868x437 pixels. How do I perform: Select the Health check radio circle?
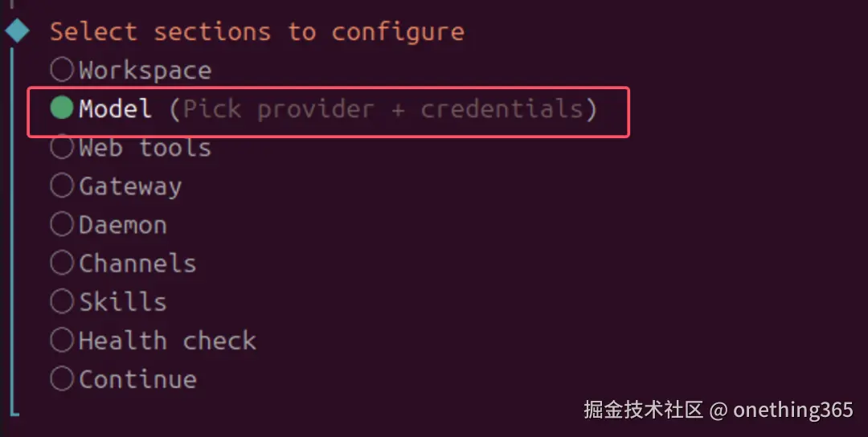pos(62,340)
